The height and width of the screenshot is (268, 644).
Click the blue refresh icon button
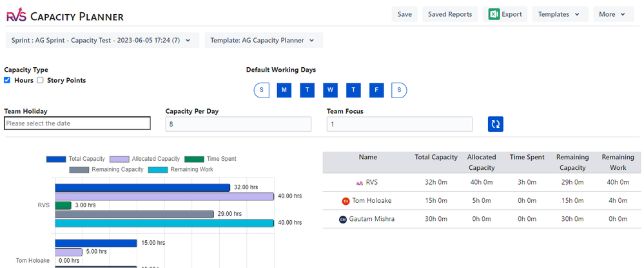pos(495,124)
